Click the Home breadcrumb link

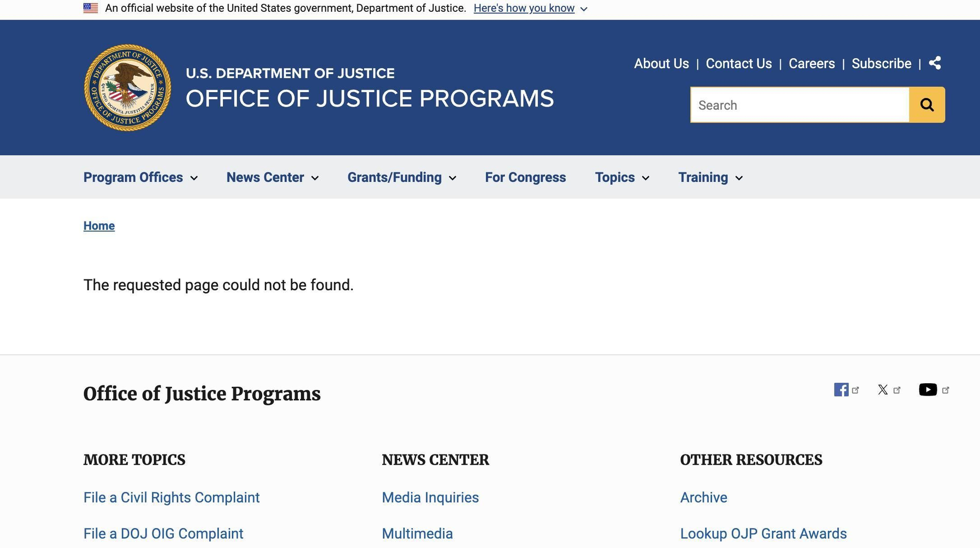pos(99,225)
